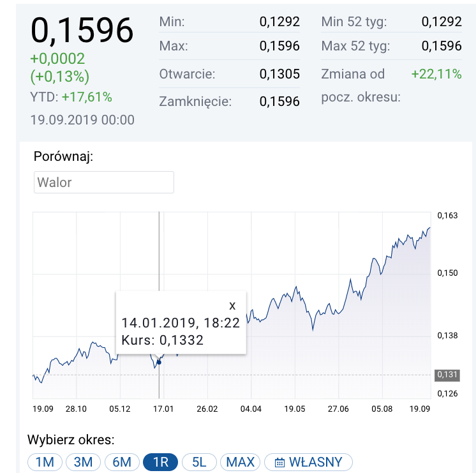Select the active 1R period
Viewport: 476px width, 473px height.
pyautogui.click(x=161, y=462)
